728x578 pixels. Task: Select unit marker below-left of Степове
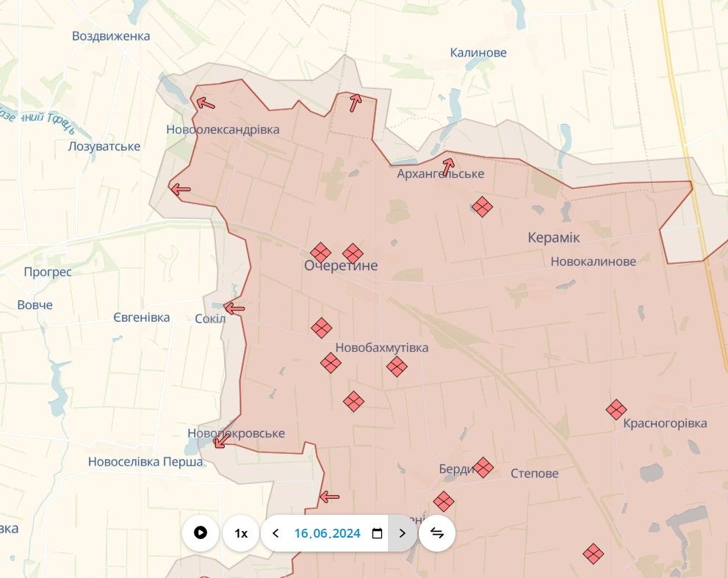pos(444,502)
